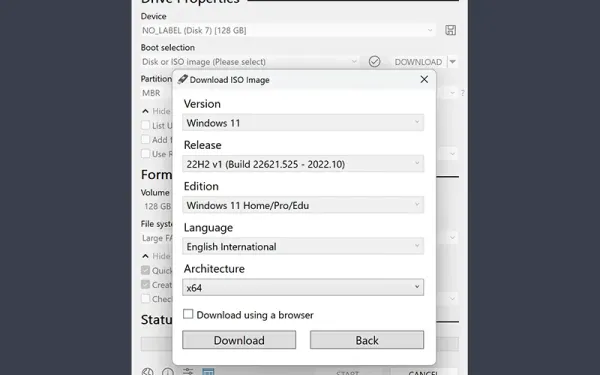Click the CANCEL button in Rufus window
Viewport: 600px width, 375px height.
tap(424, 372)
